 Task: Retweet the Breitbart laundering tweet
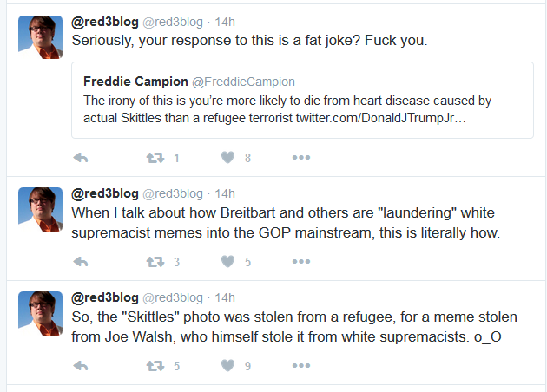pyautogui.click(x=155, y=262)
